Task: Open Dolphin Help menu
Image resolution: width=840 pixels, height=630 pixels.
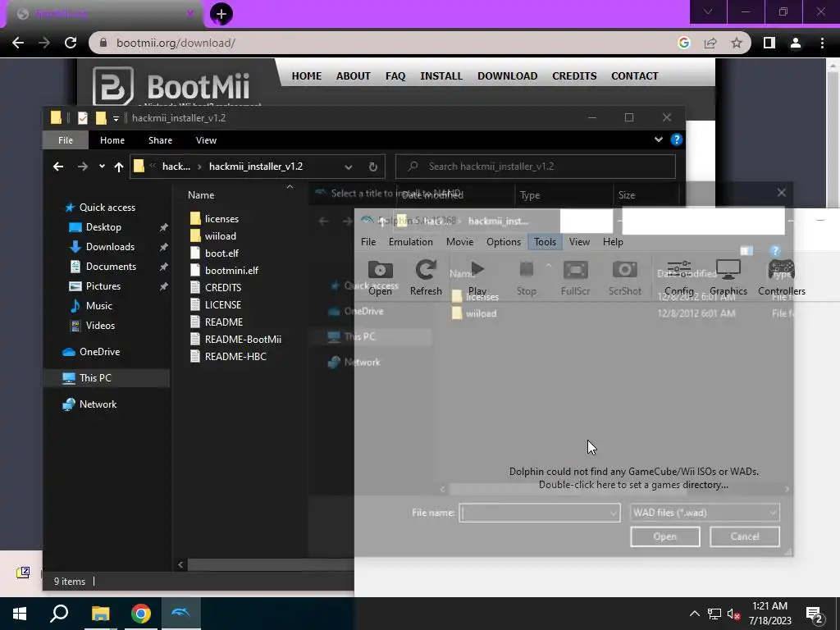Action: (x=613, y=242)
